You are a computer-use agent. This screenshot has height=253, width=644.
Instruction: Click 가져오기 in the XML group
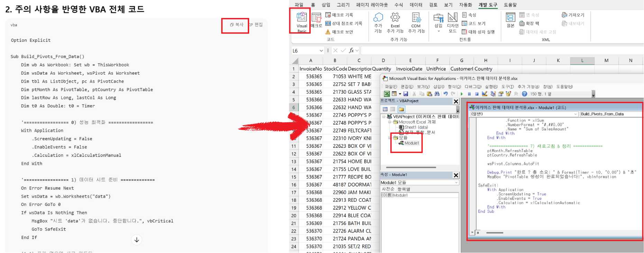point(573,15)
